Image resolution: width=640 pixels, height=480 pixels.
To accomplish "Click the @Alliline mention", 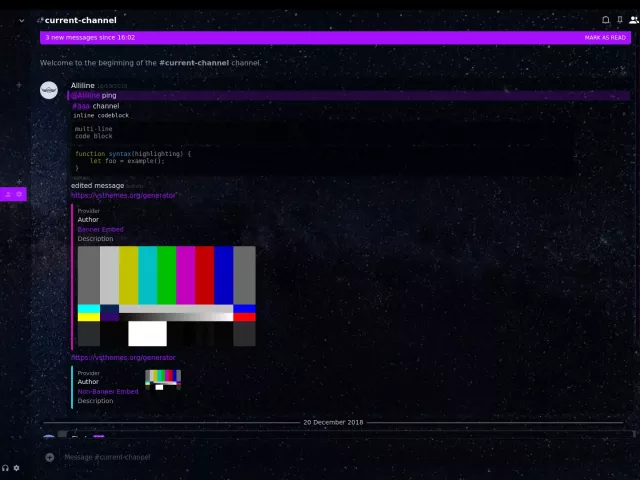I will click(85, 96).
